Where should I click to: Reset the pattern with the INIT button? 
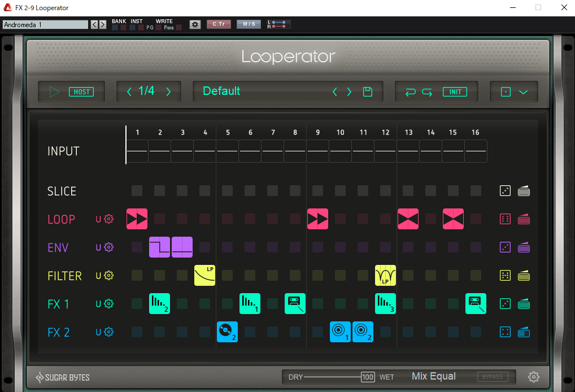tap(455, 92)
